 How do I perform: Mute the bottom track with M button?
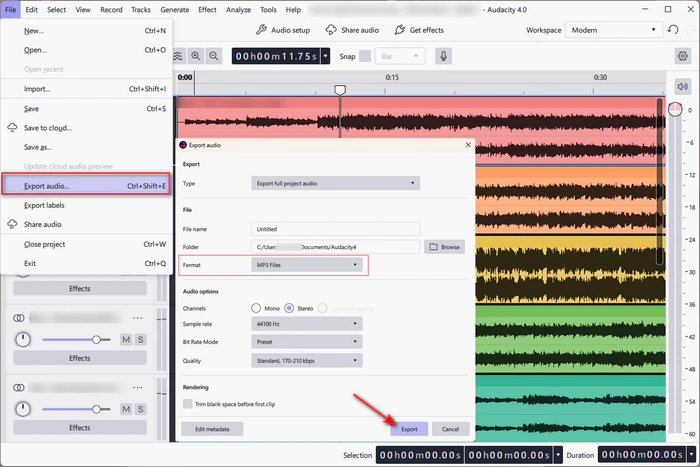coord(126,409)
